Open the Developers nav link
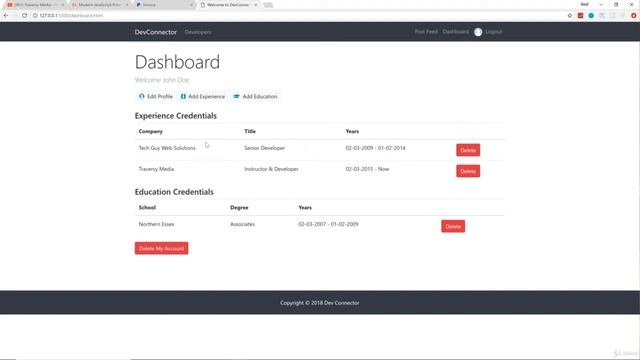 [198, 32]
